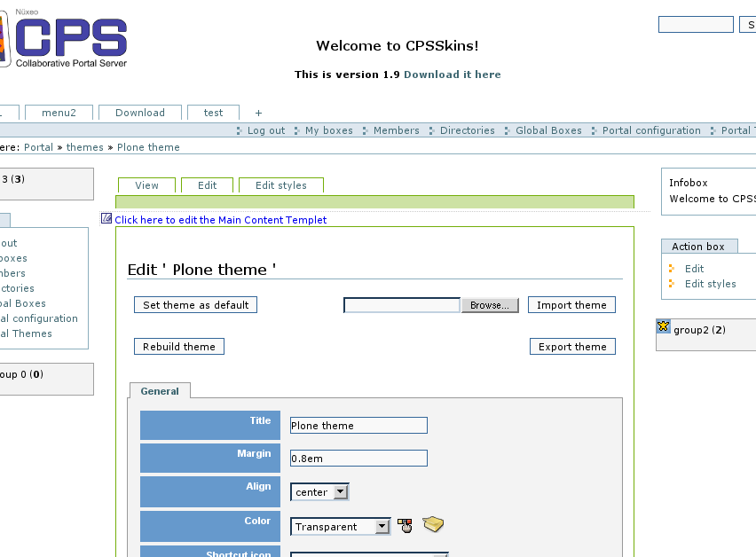The image size is (756, 557).
Task: Click the bullet icon before Log out
Action: [240, 130]
